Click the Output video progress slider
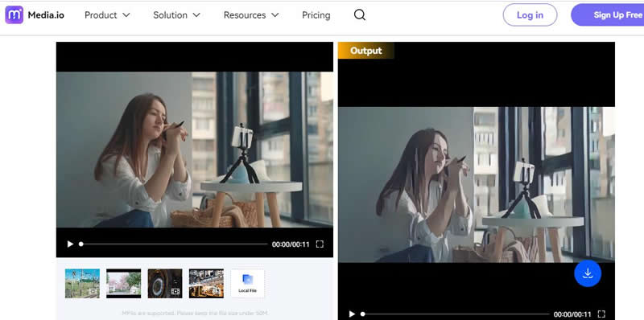Image resolution: width=644 pixels, height=320 pixels. point(455,314)
